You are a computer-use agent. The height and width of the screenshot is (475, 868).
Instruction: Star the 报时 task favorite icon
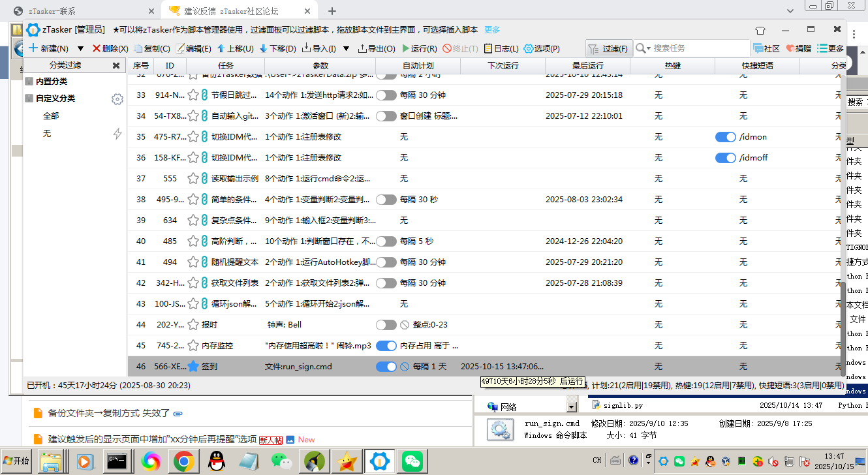194,324
